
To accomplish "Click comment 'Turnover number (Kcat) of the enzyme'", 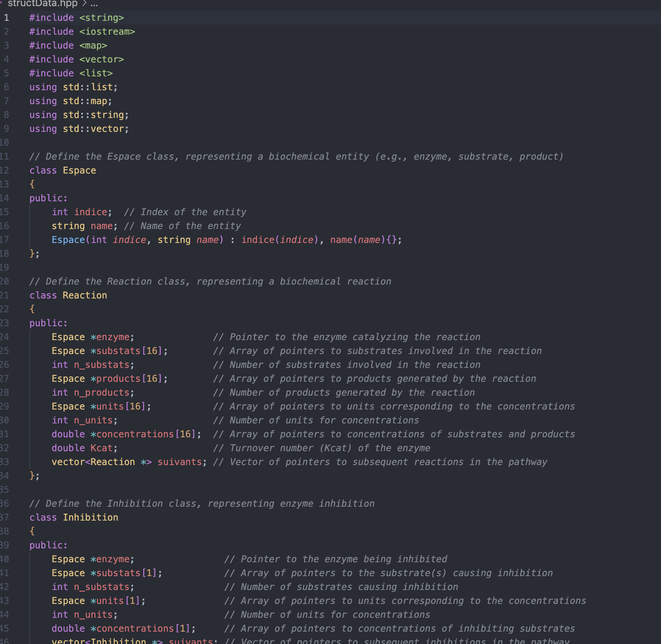I will pos(322,448).
